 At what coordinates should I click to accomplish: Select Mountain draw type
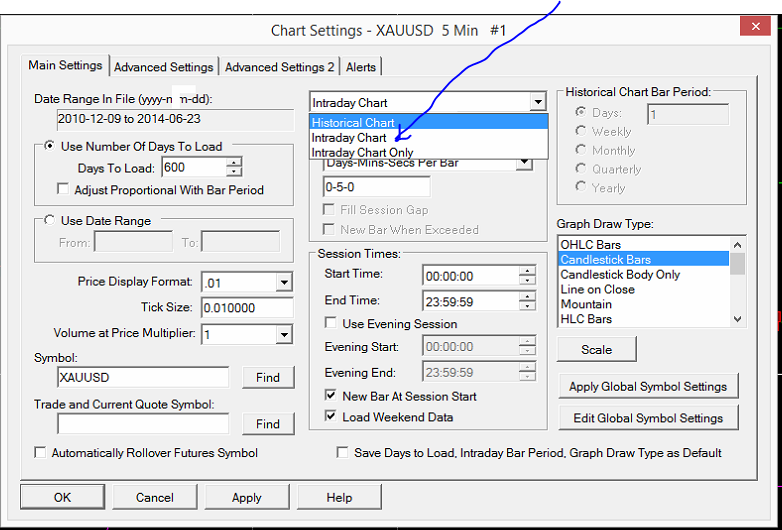pos(643,304)
